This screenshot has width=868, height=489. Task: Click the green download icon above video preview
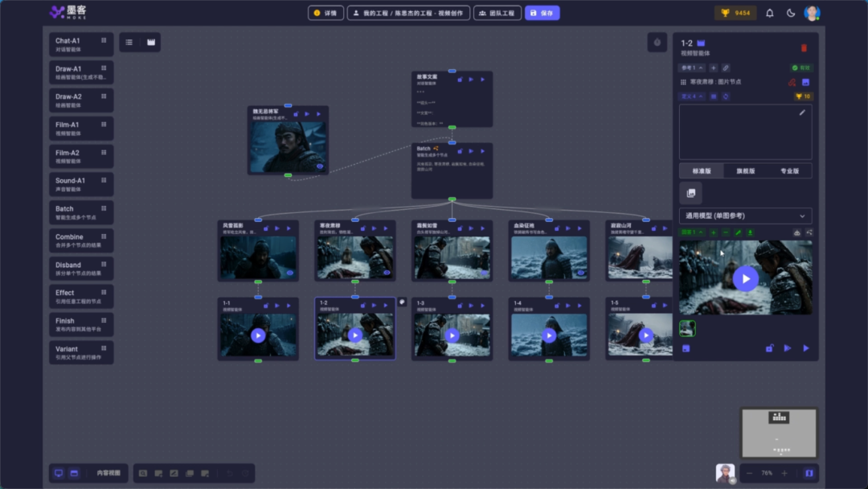tap(750, 232)
